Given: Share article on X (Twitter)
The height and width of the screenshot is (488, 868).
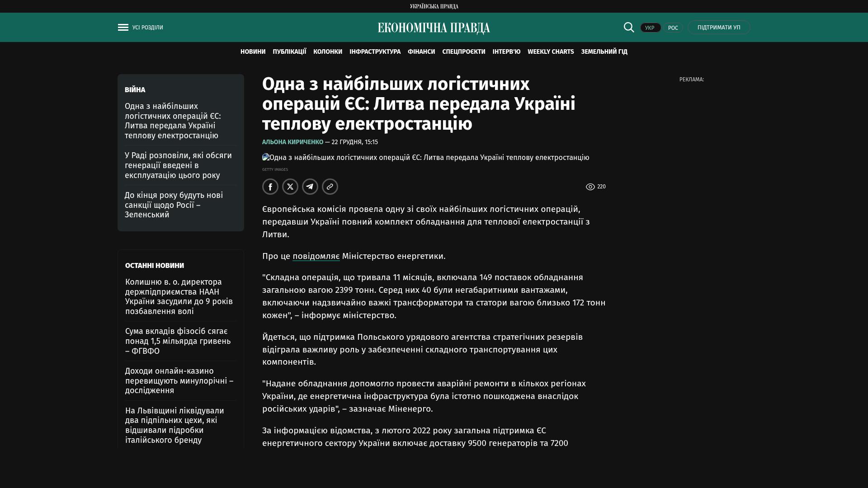Looking at the screenshot, I should pos(290,187).
